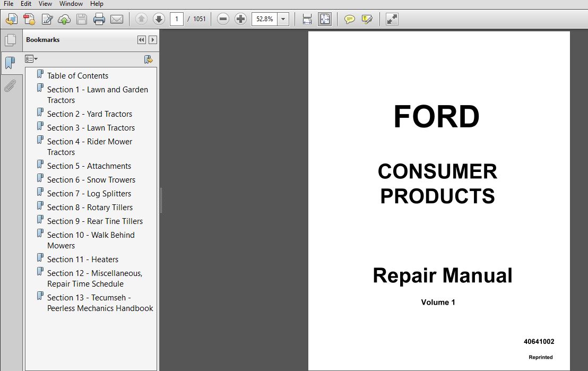Screen dimensions: 588x371
Task: Click the Save disk icon
Action: click(x=82, y=19)
